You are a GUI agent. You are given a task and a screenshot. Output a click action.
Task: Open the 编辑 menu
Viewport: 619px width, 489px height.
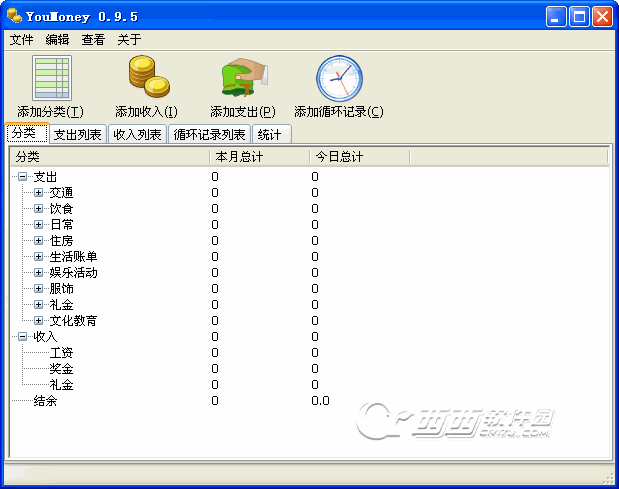point(57,39)
